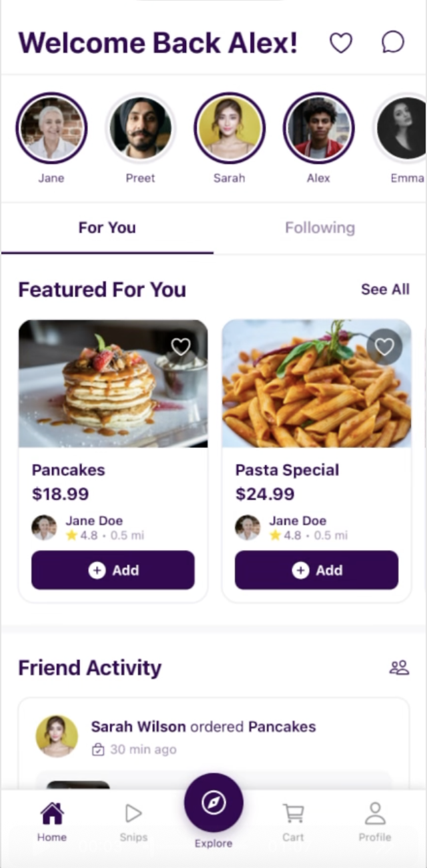This screenshot has width=427, height=868.
Task: Add Pancakes to the cart
Action: click(113, 570)
